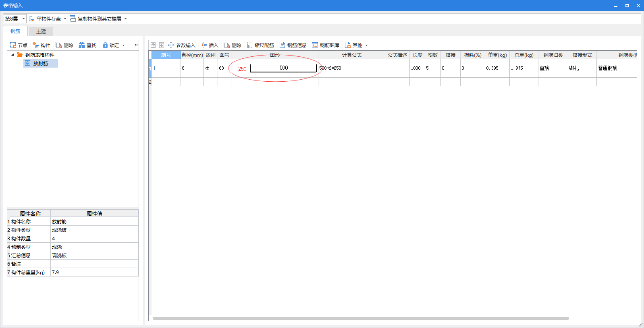Select the 预制类型 value 现浇

(94, 247)
